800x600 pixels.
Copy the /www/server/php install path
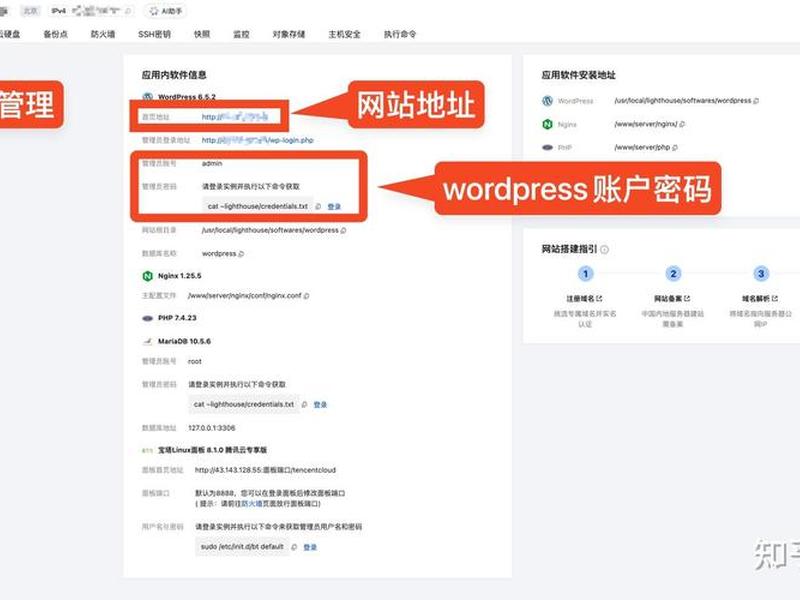[x=675, y=147]
